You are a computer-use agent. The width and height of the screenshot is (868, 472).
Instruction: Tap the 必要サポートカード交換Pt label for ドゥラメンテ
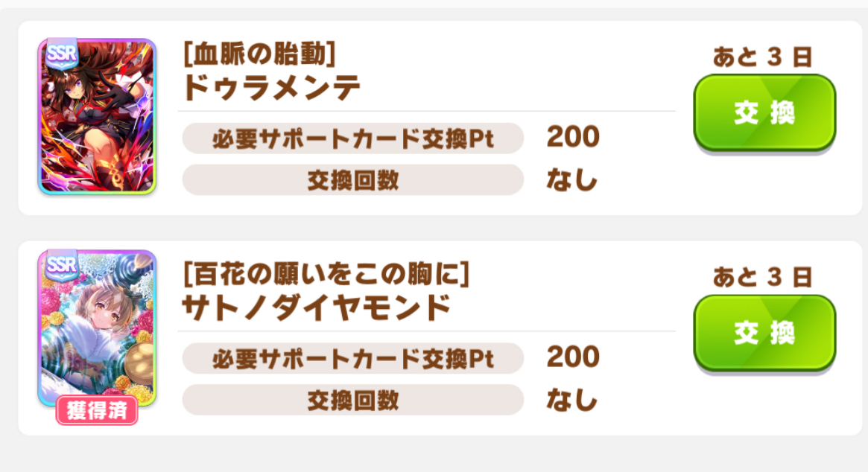tap(352, 138)
